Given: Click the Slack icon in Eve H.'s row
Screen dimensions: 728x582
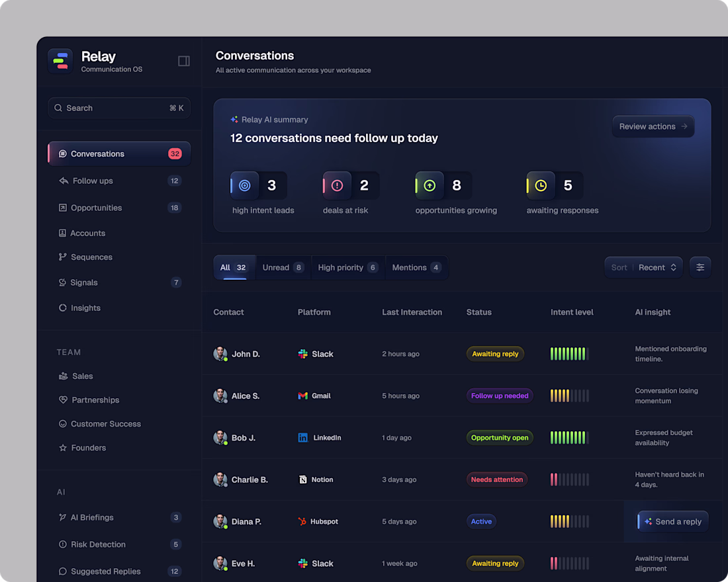Looking at the screenshot, I should click(302, 563).
